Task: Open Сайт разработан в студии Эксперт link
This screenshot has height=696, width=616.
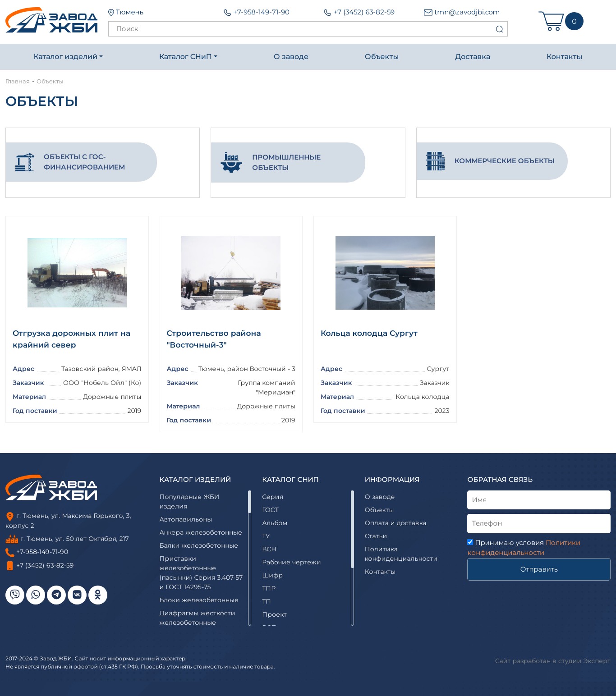Action: click(552, 661)
